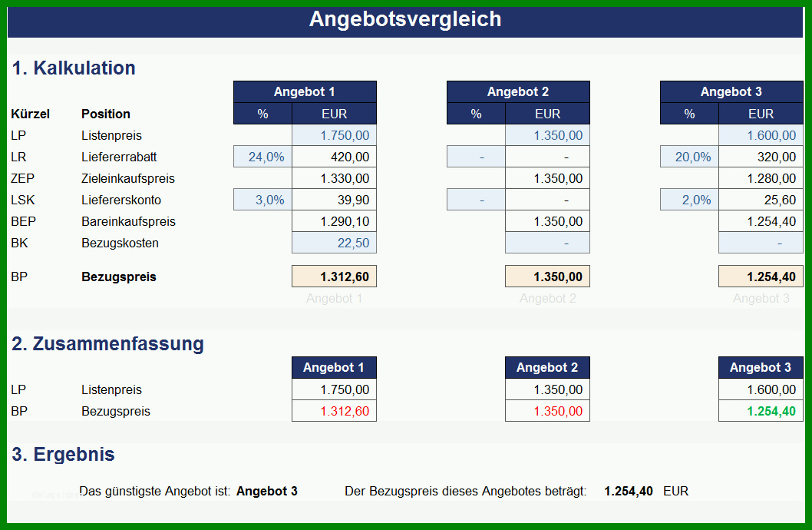
Task: Select red Bezugspreis 1.350,00 in summary
Action: click(547, 411)
